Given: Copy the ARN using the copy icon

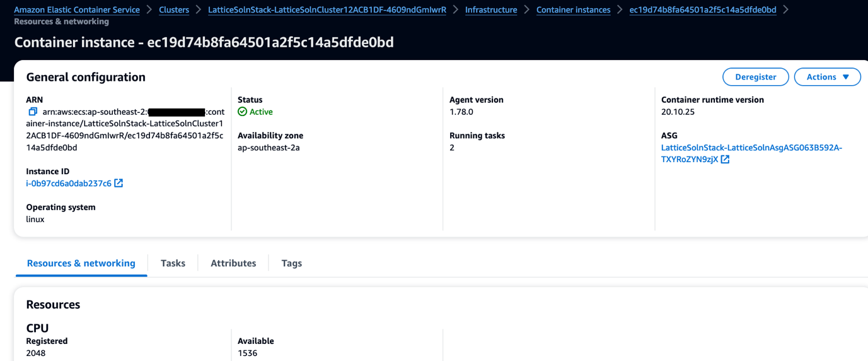Looking at the screenshot, I should (33, 112).
